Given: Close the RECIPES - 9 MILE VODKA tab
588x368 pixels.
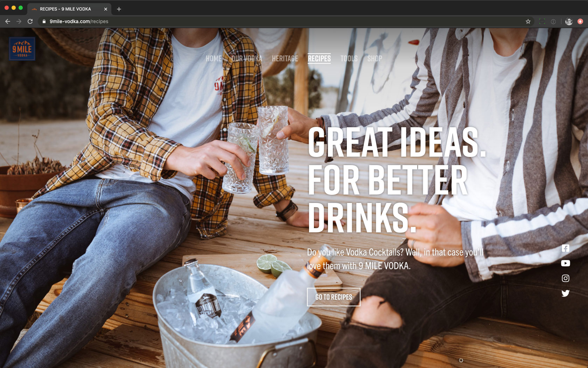Looking at the screenshot, I should (106, 9).
